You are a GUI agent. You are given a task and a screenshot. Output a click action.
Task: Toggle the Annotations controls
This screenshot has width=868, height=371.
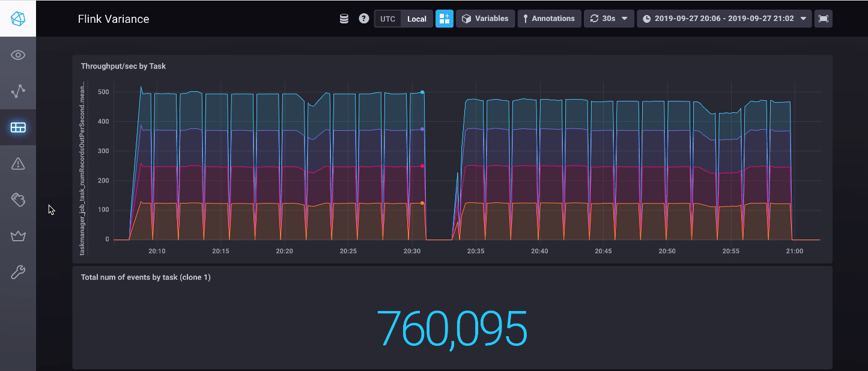(x=550, y=19)
